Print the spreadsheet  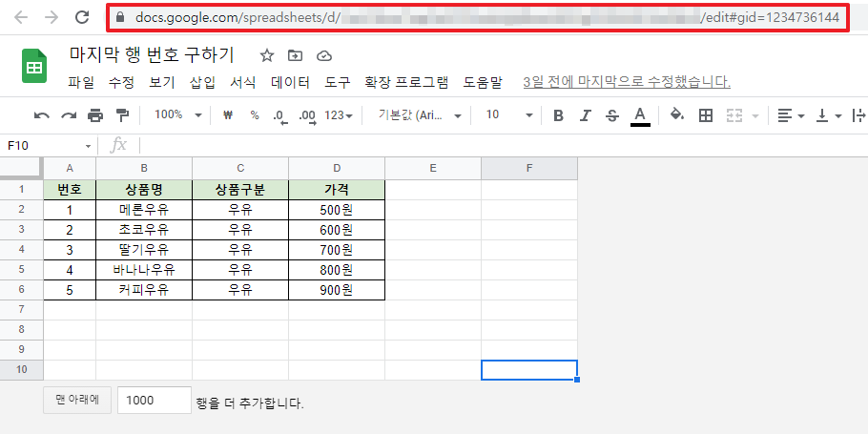point(95,115)
